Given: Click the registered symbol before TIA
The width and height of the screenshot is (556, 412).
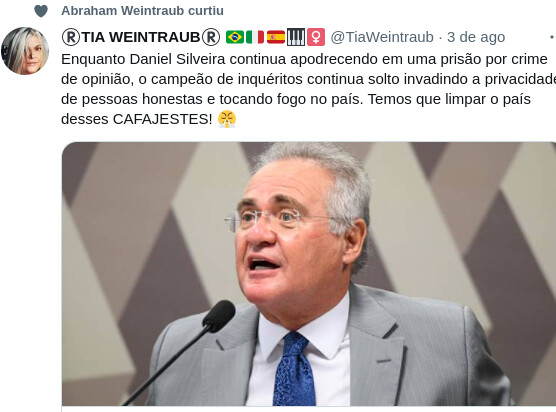Looking at the screenshot, I should 71,37.
